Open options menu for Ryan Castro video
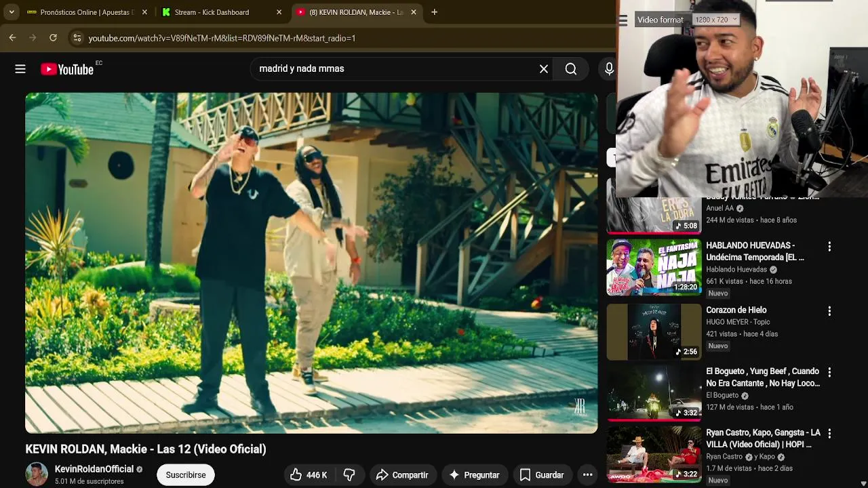This screenshot has height=488, width=868. [829, 433]
